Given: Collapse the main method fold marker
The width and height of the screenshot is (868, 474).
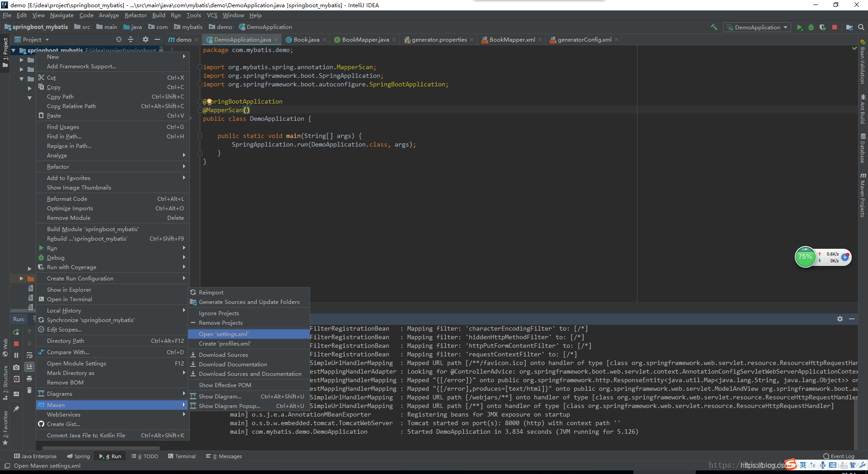Looking at the screenshot, I should [199, 136].
